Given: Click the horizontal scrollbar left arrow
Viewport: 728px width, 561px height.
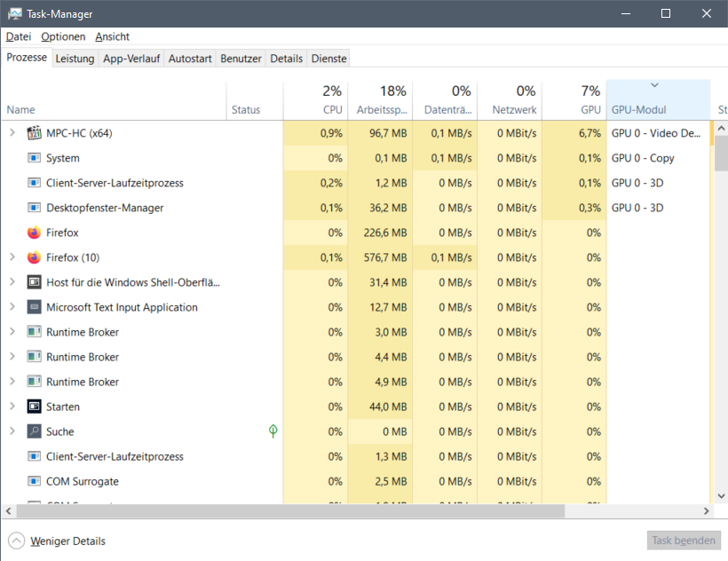Looking at the screenshot, I should coord(8,511).
